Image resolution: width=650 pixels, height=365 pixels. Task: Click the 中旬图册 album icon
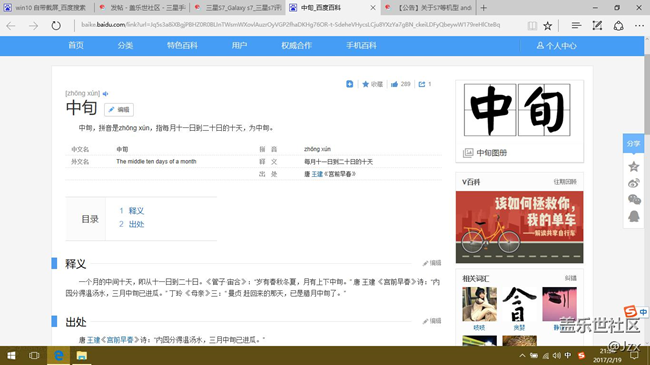click(468, 153)
